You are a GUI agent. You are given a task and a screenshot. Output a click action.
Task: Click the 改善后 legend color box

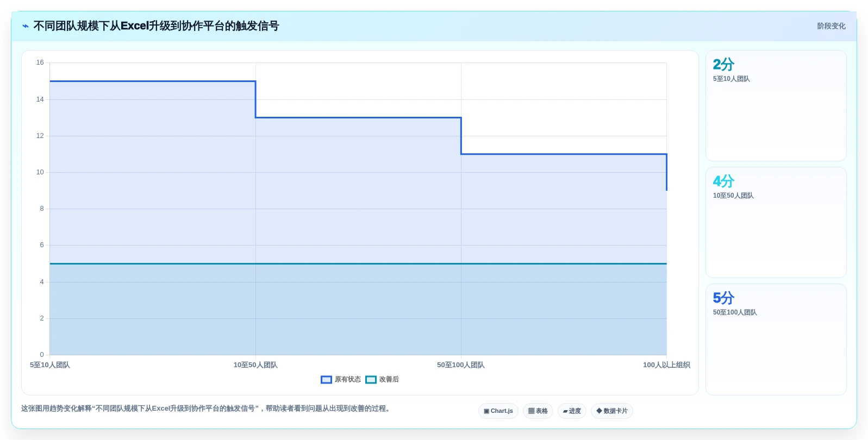pyautogui.click(x=371, y=380)
